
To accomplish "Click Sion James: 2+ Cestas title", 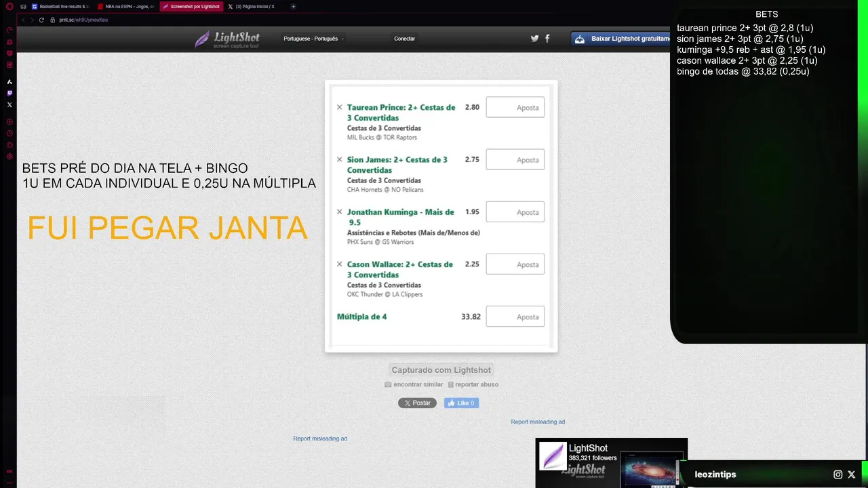I will pyautogui.click(x=397, y=165).
